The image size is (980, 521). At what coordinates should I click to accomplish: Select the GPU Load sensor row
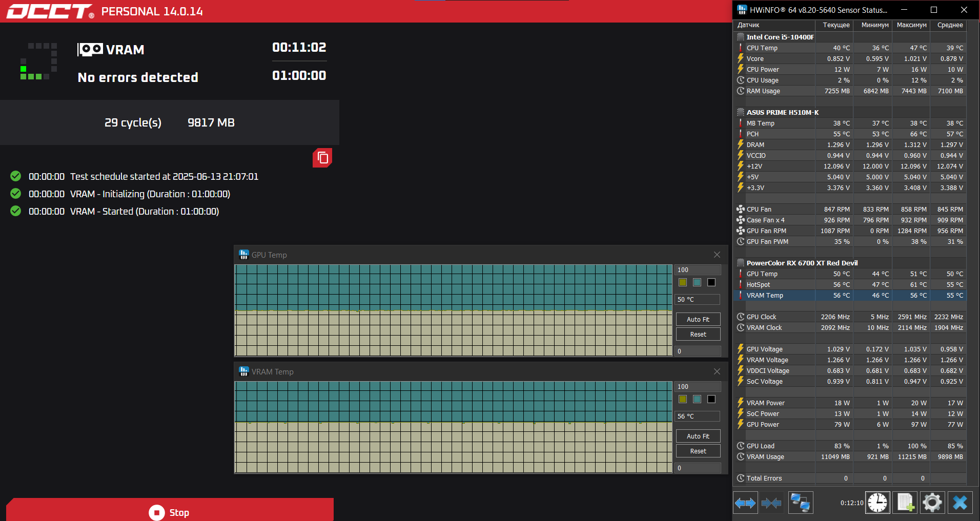pyautogui.click(x=850, y=446)
